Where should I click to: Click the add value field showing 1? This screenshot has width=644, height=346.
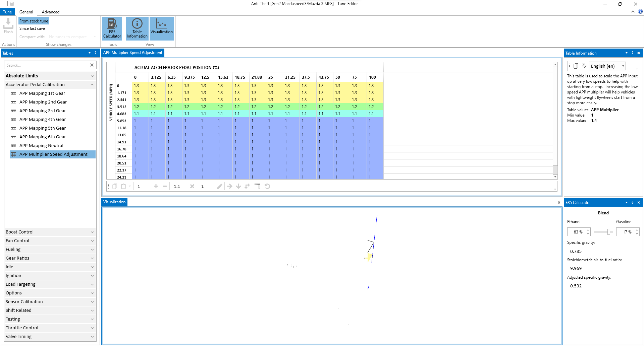143,186
